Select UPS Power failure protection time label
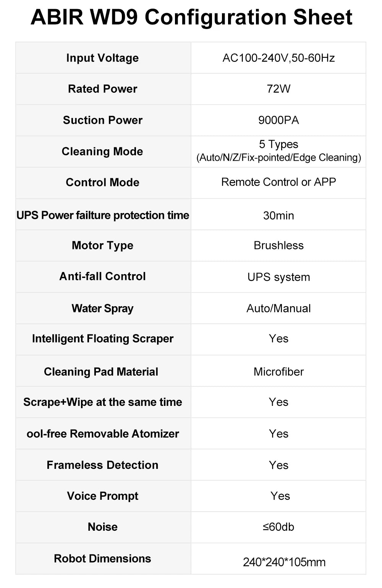Viewport: 382px width, 588px height. (x=103, y=215)
